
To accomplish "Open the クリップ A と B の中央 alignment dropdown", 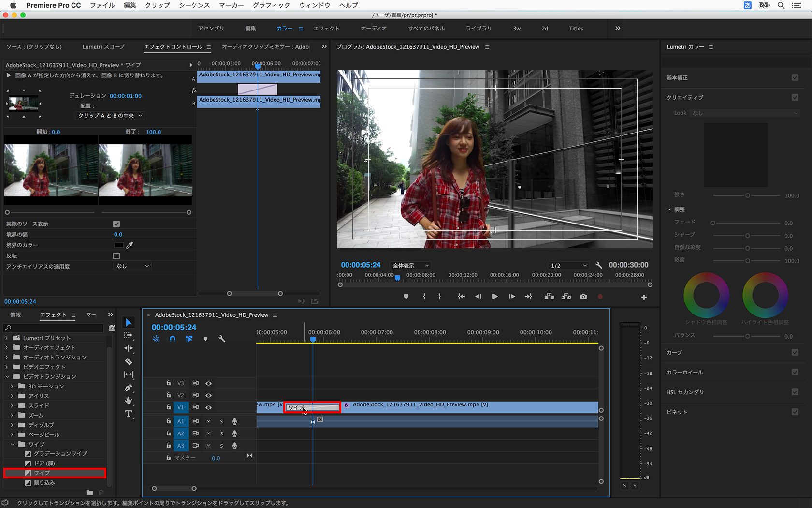I will point(110,116).
